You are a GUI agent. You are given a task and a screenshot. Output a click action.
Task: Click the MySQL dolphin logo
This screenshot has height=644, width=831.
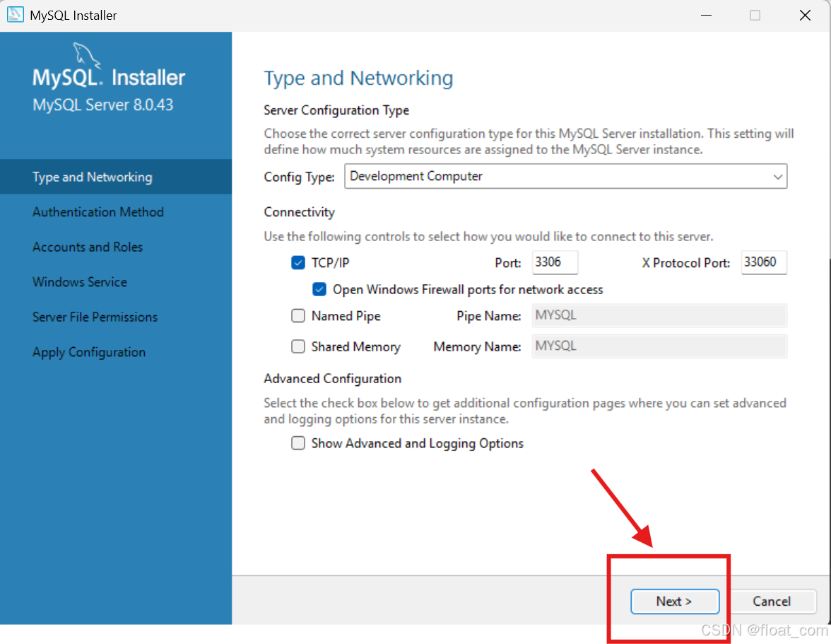pyautogui.click(x=86, y=55)
